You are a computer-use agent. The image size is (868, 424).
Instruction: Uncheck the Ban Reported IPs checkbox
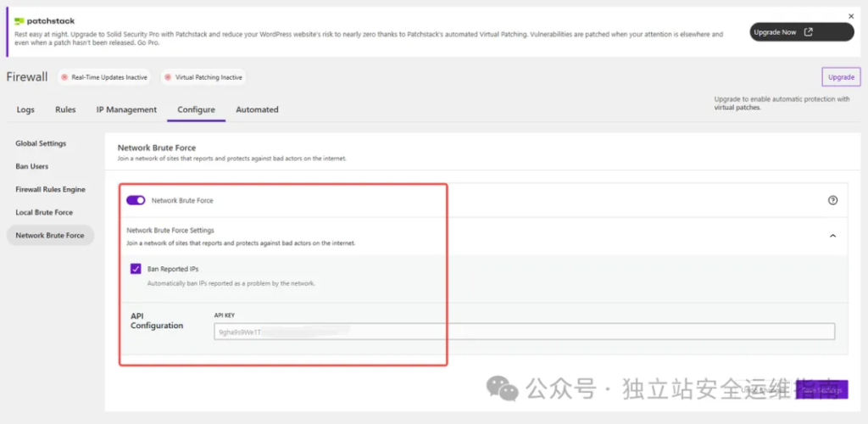(x=136, y=269)
